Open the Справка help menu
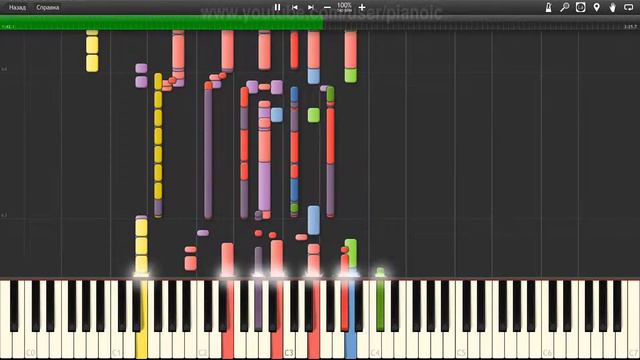The image size is (640, 360). click(x=47, y=7)
